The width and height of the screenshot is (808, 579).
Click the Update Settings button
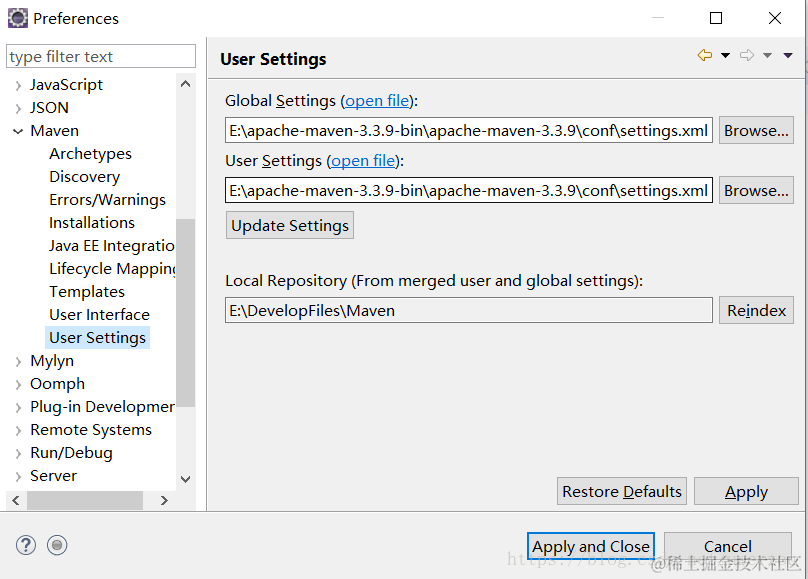coord(290,226)
